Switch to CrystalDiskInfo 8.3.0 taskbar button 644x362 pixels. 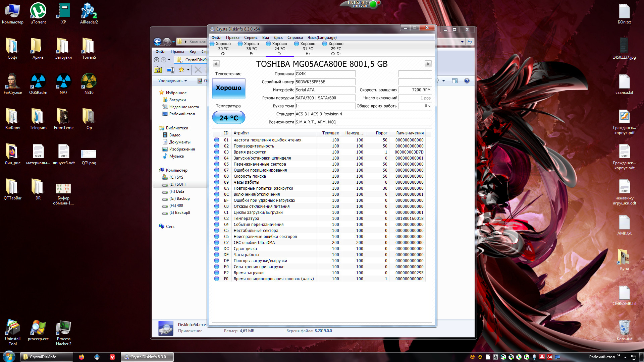click(147, 357)
